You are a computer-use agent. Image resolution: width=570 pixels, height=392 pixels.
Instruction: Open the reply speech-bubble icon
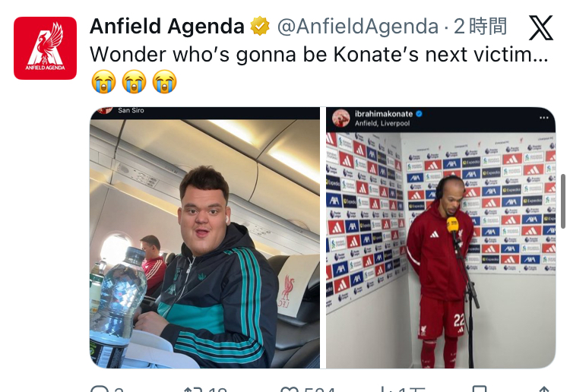[x=99, y=390]
